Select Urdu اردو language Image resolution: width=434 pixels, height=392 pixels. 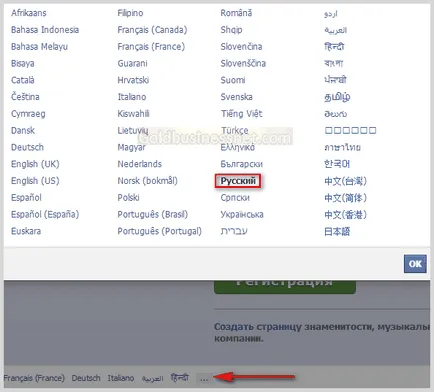pyautogui.click(x=331, y=13)
